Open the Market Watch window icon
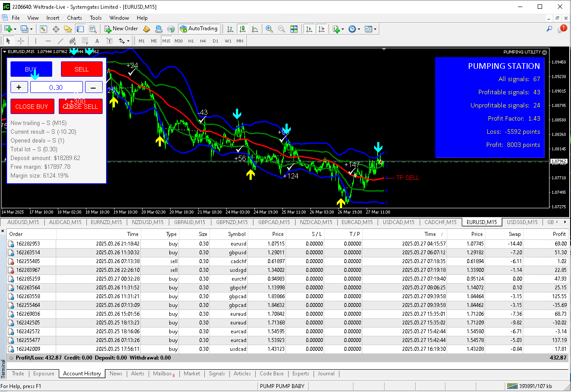571x392 pixels. click(43, 29)
